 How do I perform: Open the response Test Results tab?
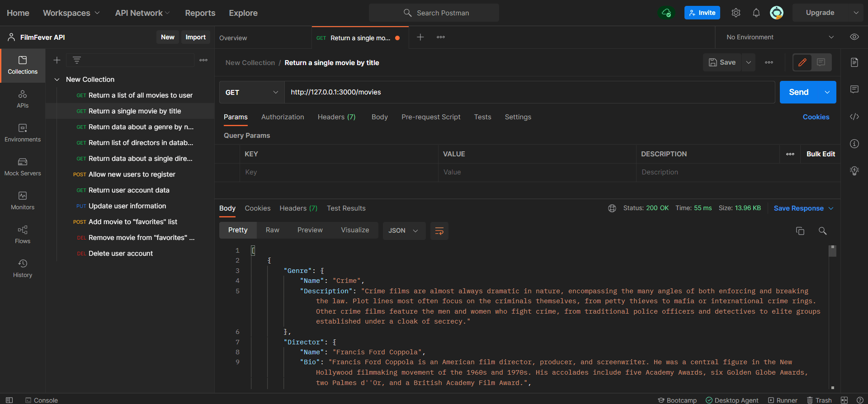pos(346,208)
